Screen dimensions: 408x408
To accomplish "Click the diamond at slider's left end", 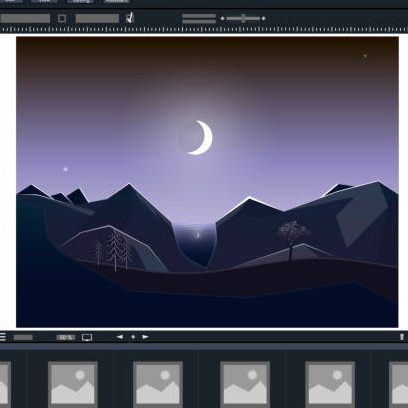I will click(x=223, y=19).
